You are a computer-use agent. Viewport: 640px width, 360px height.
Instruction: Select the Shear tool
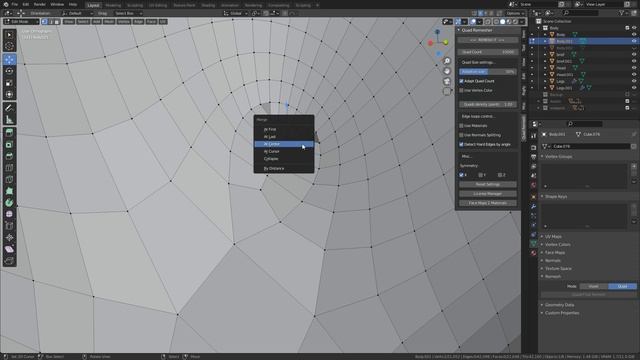[x=9, y=249]
